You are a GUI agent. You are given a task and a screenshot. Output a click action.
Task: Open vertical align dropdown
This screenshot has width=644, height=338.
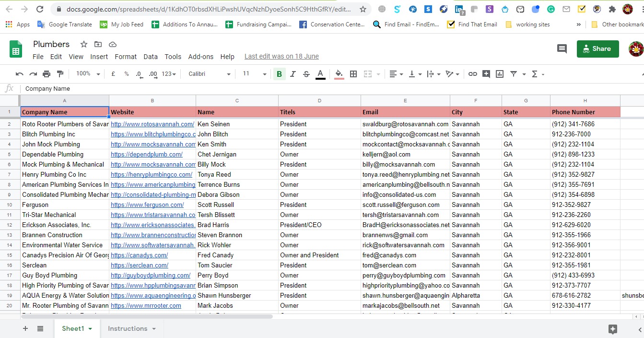(414, 74)
